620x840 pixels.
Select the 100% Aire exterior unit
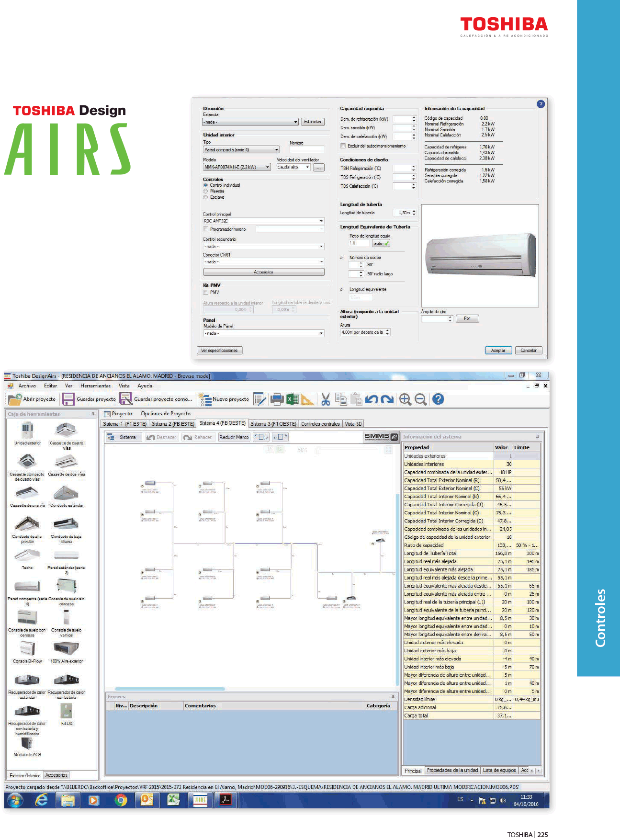[66, 649]
